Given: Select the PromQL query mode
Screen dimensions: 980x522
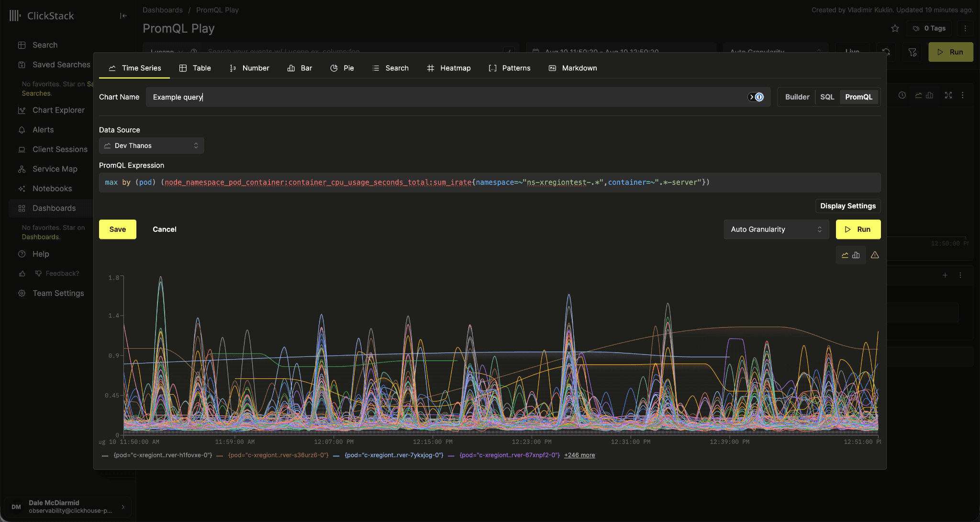Looking at the screenshot, I should tap(858, 97).
